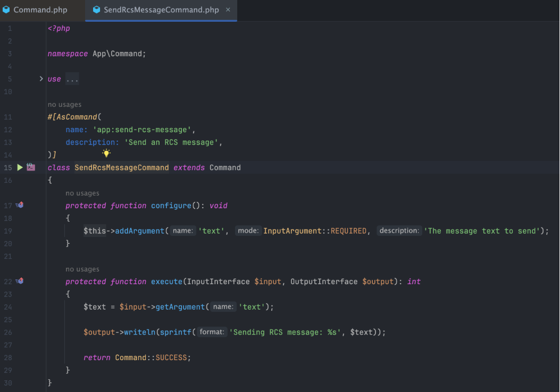Click the 'name:' inlay hint on getArgument line

pyautogui.click(x=223, y=307)
